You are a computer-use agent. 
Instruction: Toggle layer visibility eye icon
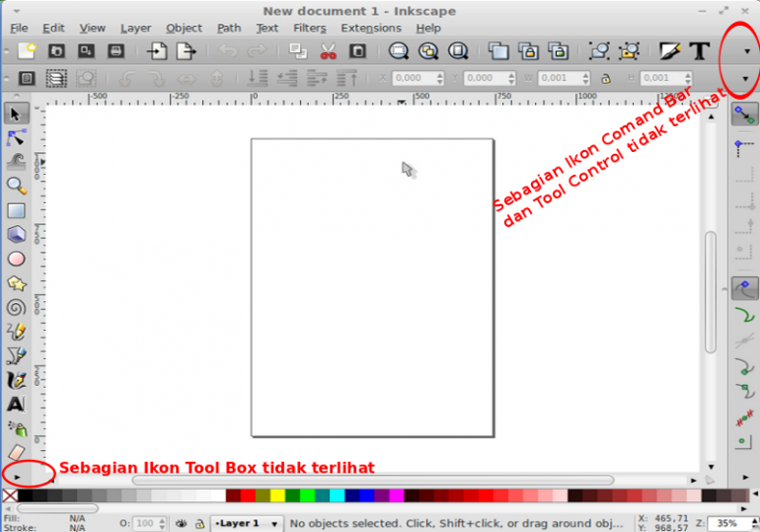(182, 523)
